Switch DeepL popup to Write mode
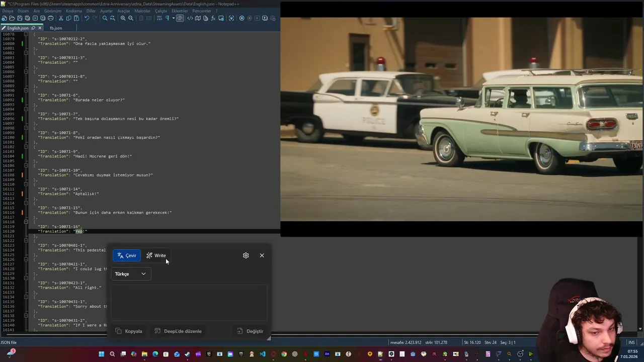The image size is (644, 362). pos(156,255)
